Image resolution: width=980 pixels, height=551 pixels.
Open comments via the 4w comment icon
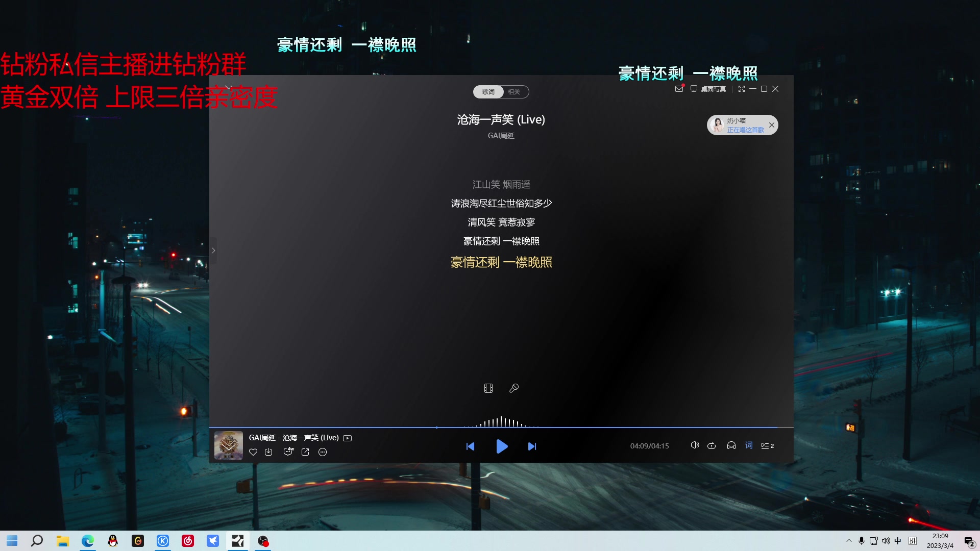[x=289, y=452]
